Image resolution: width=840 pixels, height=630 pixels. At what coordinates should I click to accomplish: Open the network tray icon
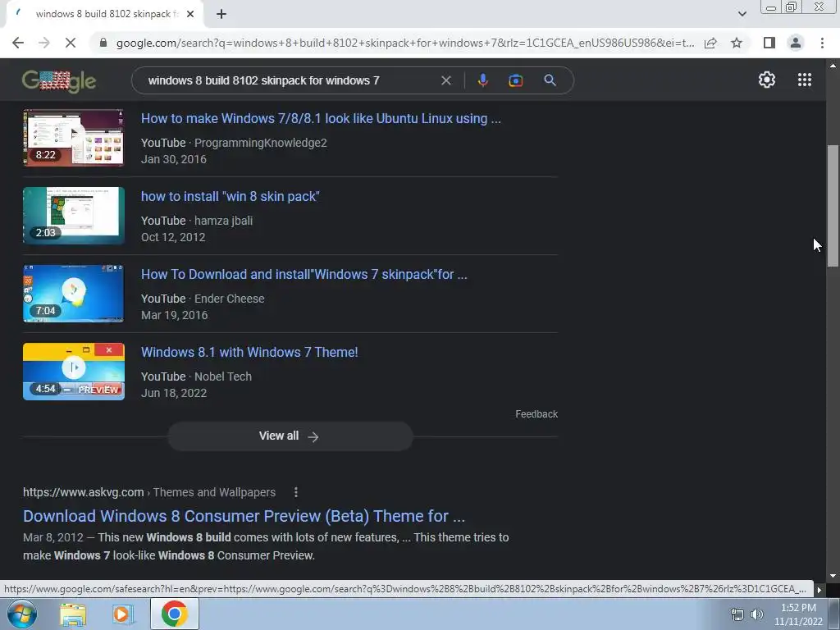(x=737, y=614)
